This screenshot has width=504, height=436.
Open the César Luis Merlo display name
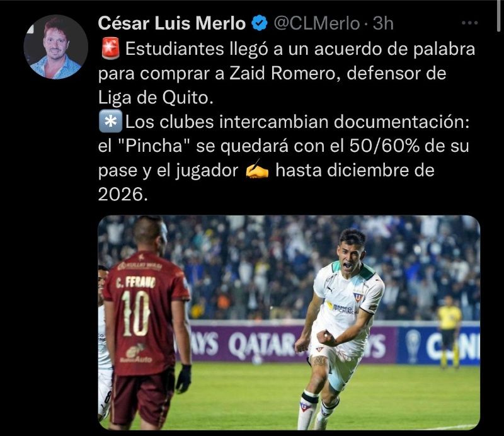point(172,23)
